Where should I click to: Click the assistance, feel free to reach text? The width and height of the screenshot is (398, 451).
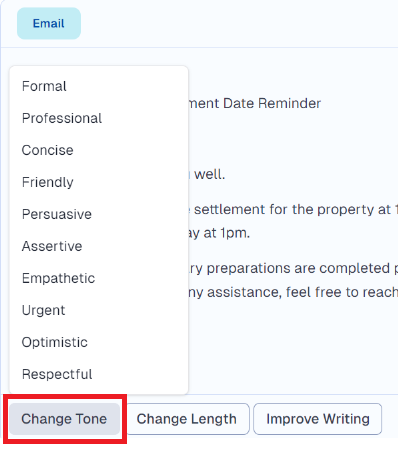pyautogui.click(x=293, y=292)
